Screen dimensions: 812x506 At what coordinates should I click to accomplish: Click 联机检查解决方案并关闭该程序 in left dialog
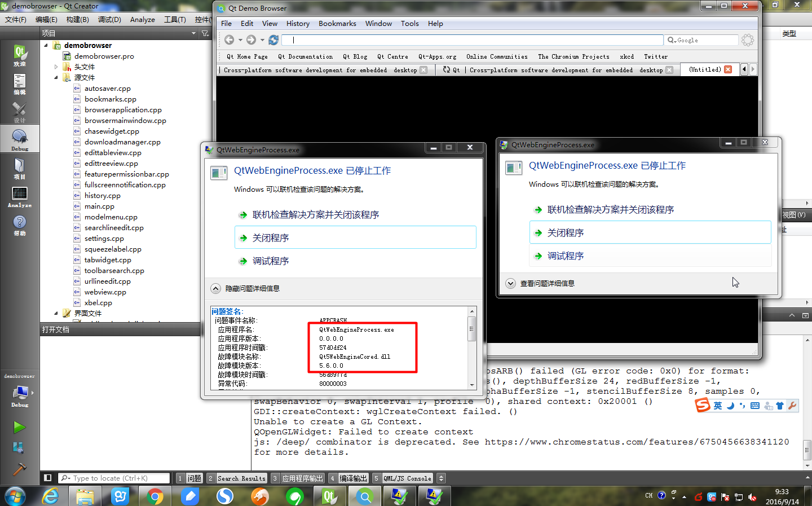coord(355,214)
